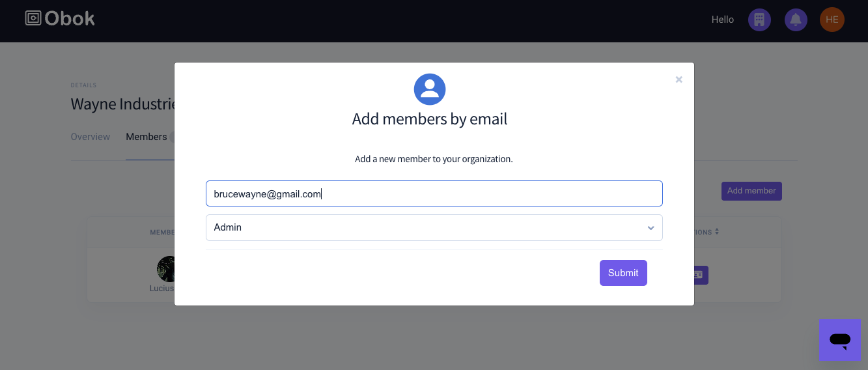Click Lucius's profile picture
This screenshot has width=868, height=370.
167,269
